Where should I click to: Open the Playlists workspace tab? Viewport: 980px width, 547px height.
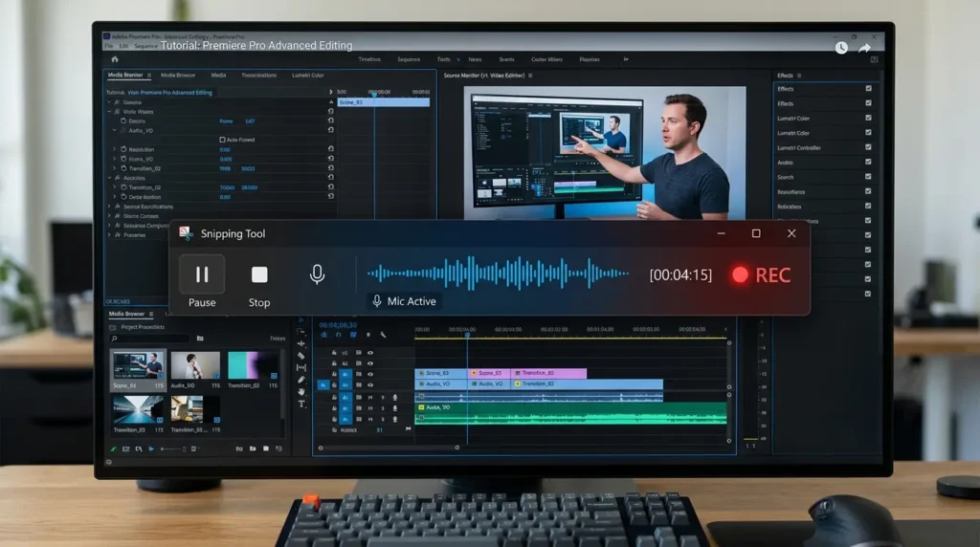590,59
